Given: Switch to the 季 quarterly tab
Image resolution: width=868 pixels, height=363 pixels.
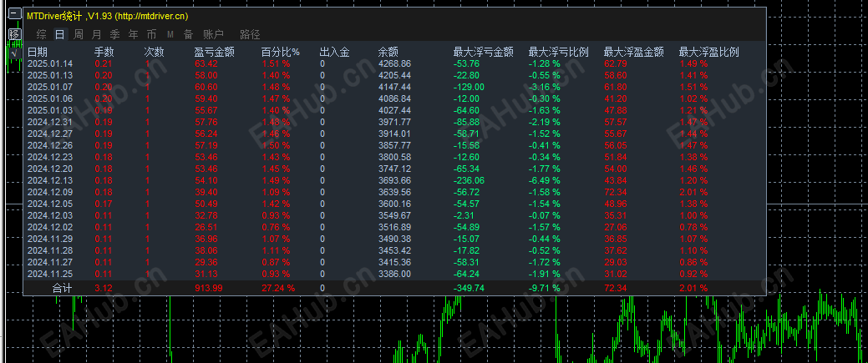Looking at the screenshot, I should pyautogui.click(x=114, y=35).
